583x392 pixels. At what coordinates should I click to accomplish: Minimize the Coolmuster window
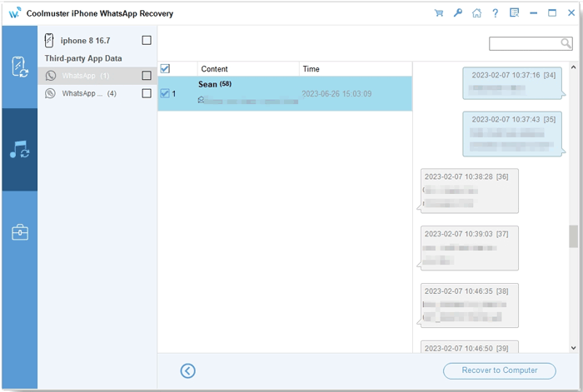coord(534,13)
